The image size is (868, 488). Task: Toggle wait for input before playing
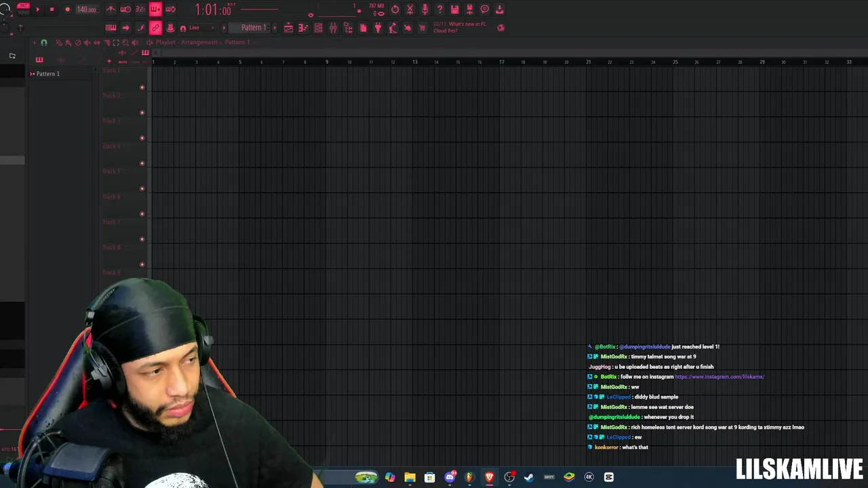coord(125,9)
